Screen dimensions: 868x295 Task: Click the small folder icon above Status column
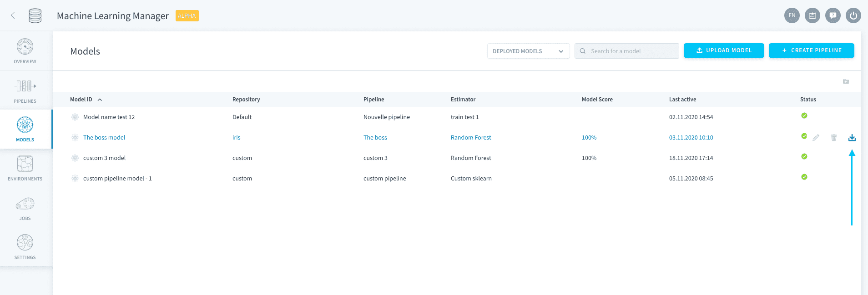[x=846, y=82]
